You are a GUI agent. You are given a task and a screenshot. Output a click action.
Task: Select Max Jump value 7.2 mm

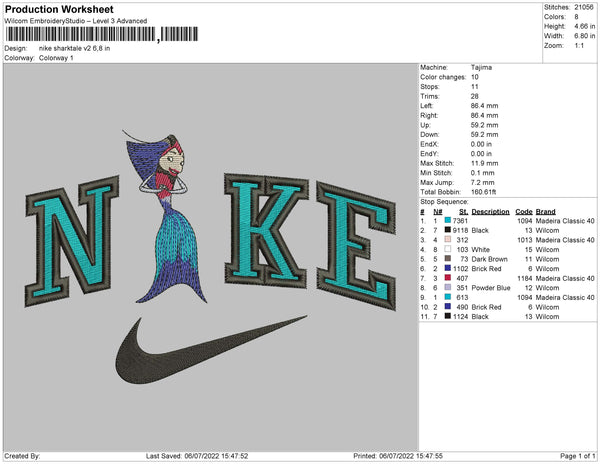(x=483, y=182)
